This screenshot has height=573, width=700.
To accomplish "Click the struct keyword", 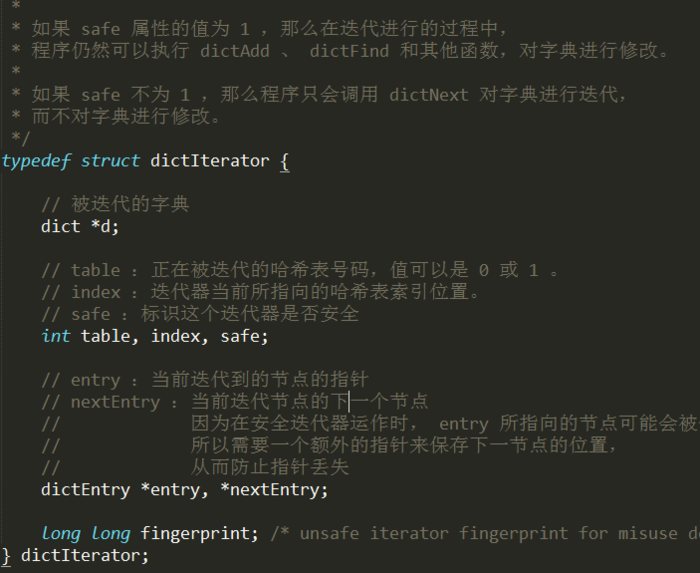I will click(110, 161).
